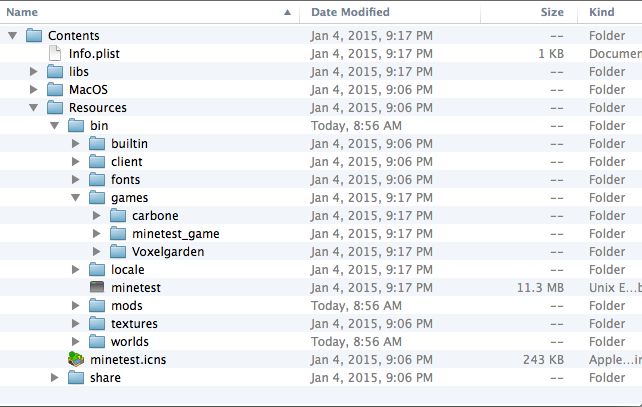Click the 1 KB size of Info.plist

click(551, 54)
